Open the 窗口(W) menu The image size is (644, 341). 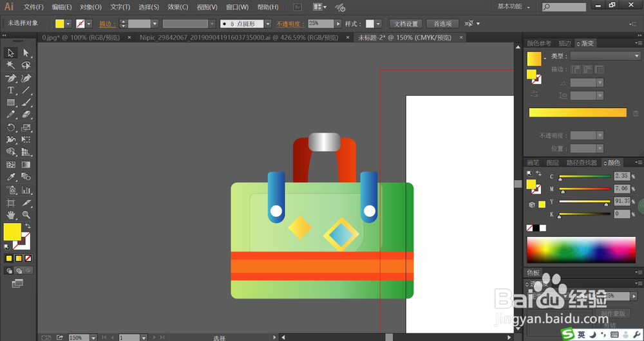238,7
